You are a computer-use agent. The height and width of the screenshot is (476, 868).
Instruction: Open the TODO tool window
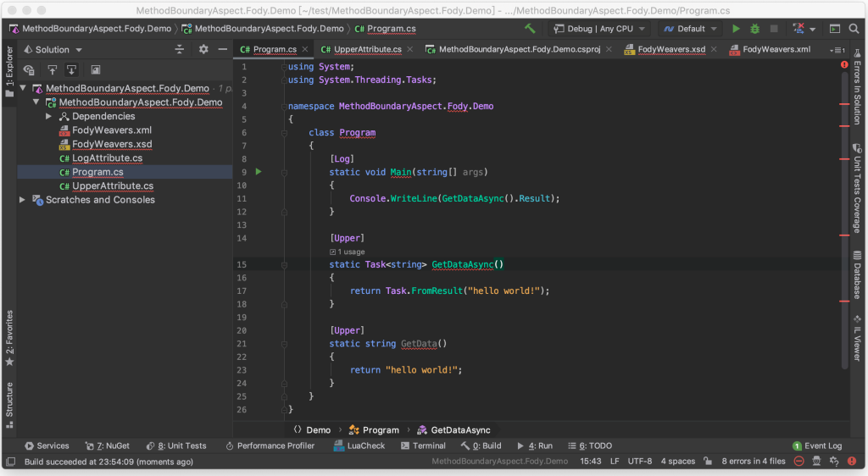tap(590, 446)
